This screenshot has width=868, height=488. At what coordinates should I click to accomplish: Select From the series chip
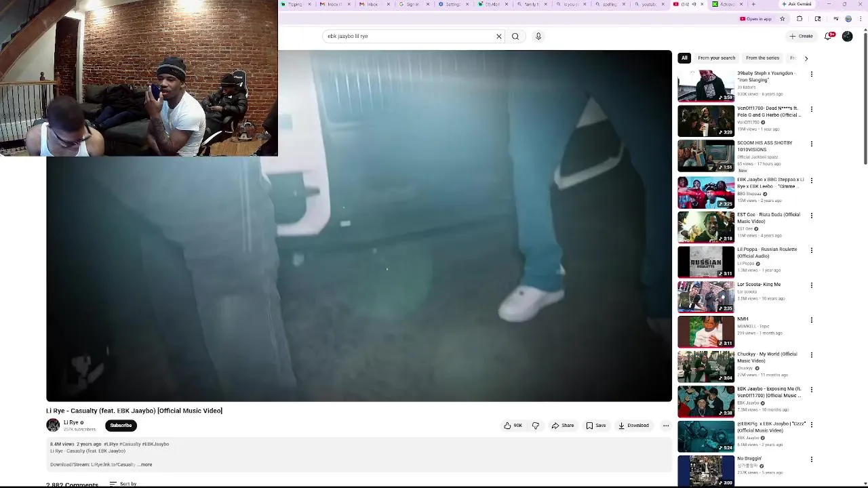pos(762,58)
